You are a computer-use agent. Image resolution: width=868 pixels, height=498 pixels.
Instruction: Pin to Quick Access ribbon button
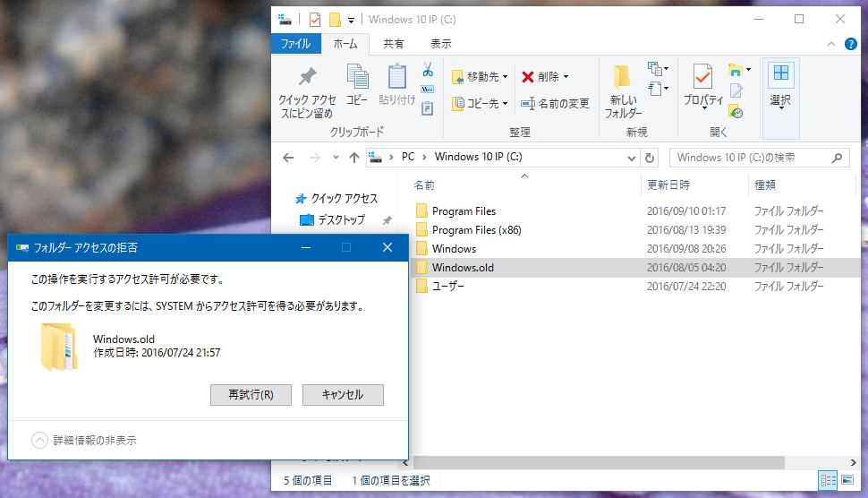click(x=307, y=92)
